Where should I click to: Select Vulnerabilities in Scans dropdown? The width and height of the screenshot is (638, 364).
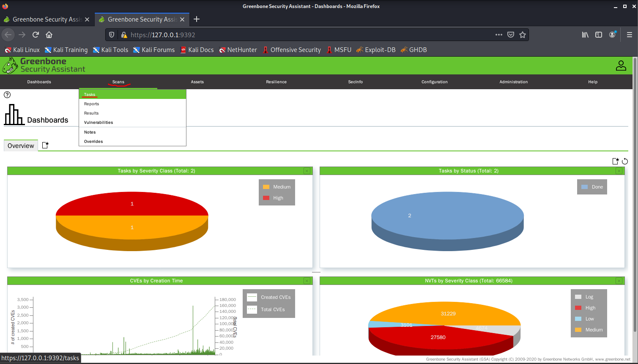point(132,122)
